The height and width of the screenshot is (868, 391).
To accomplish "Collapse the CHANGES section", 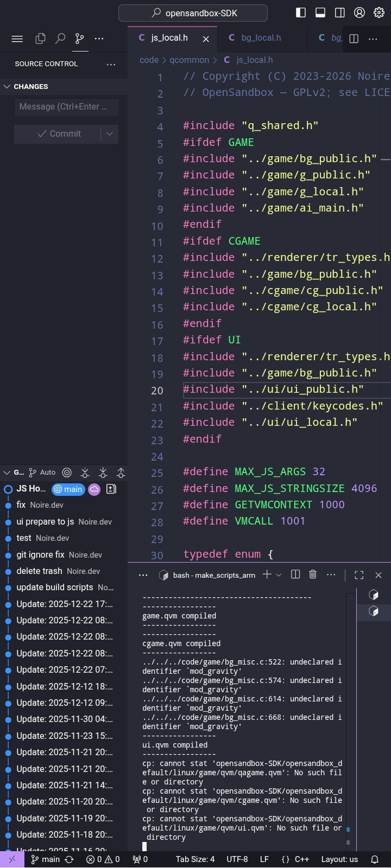I will pyautogui.click(x=8, y=87).
